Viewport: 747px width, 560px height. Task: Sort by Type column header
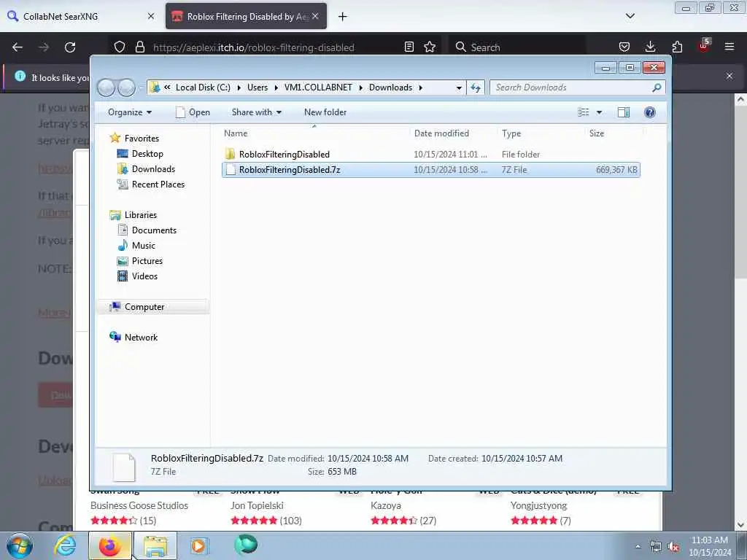(x=511, y=133)
